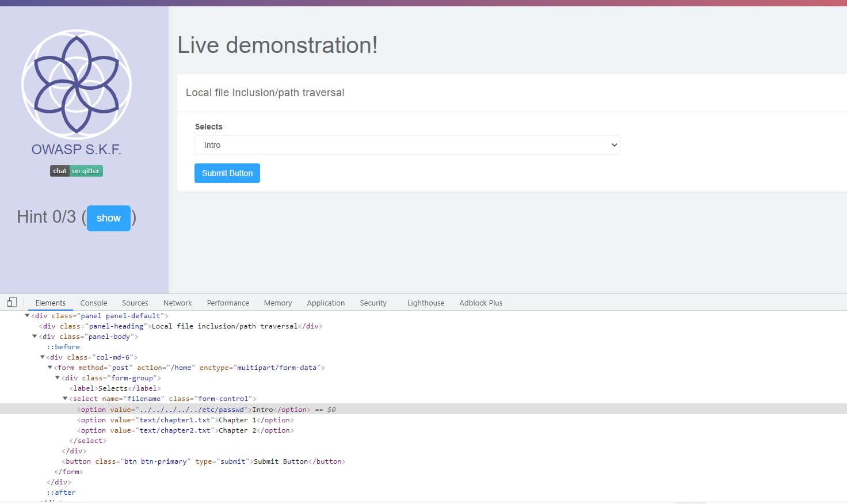Collapse the form-group div node
Viewport: 847px width, 504px height.
58,377
